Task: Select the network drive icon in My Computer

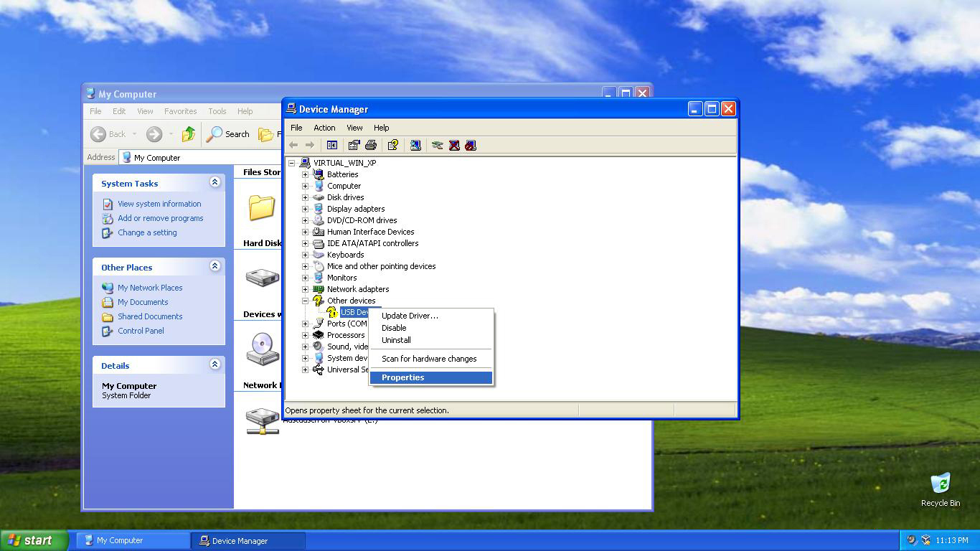Action: (x=263, y=421)
